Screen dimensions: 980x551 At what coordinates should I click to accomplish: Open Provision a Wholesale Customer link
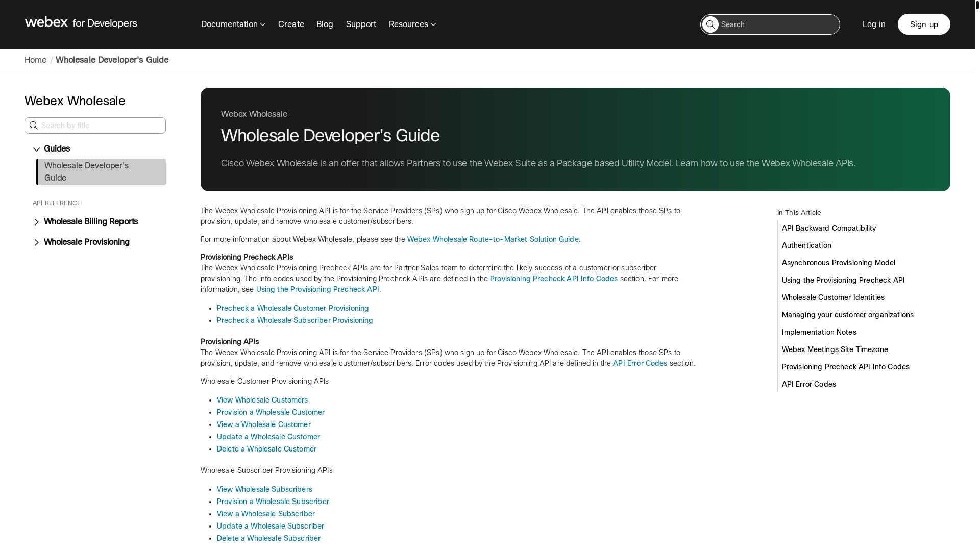click(271, 412)
